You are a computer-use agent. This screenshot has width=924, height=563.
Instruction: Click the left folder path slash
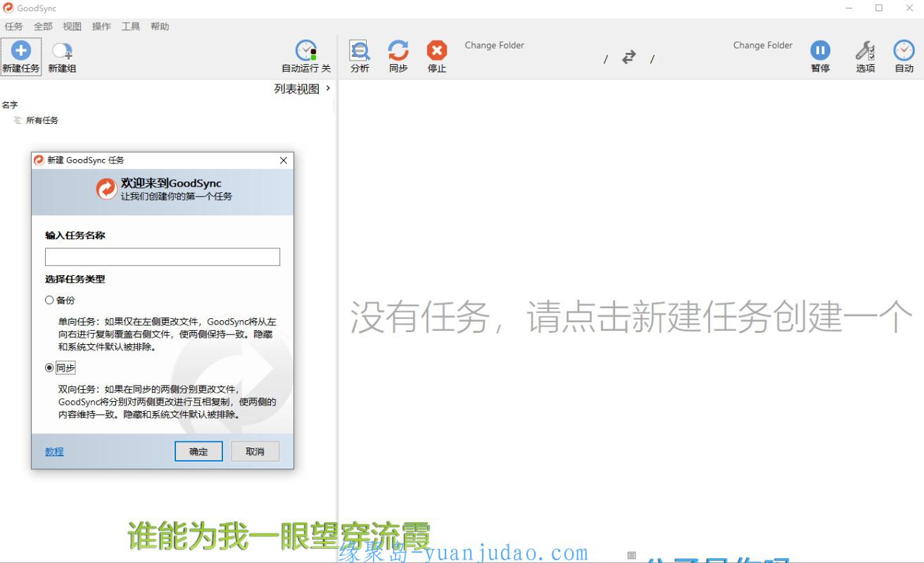(x=605, y=59)
